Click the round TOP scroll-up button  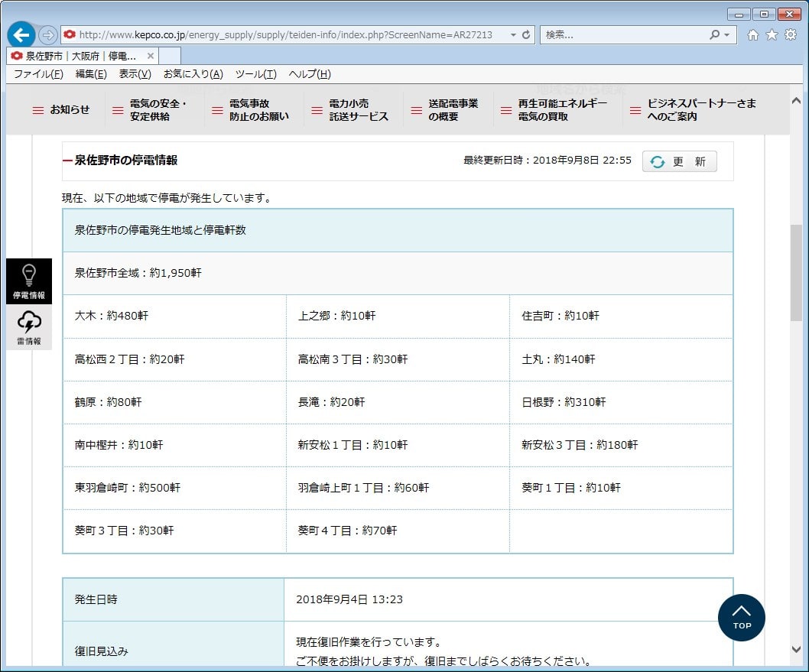coord(741,617)
